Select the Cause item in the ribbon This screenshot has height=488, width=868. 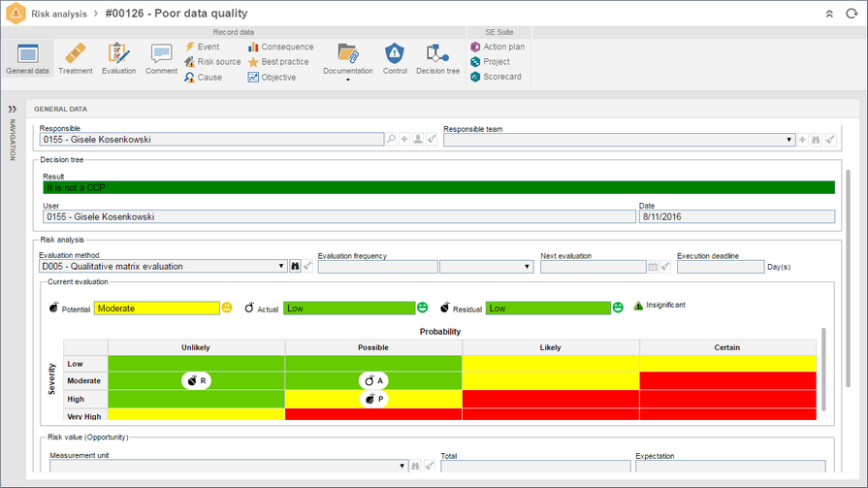203,77
